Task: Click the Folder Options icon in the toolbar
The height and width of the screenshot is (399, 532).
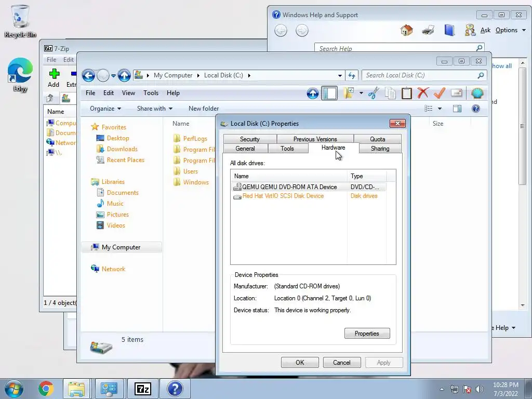Action: click(349, 93)
